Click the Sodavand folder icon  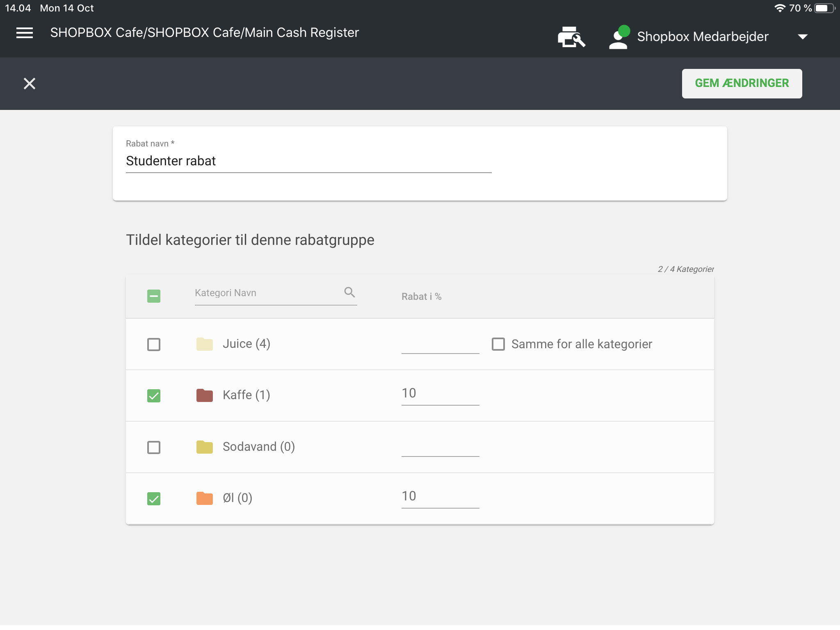pos(204,447)
